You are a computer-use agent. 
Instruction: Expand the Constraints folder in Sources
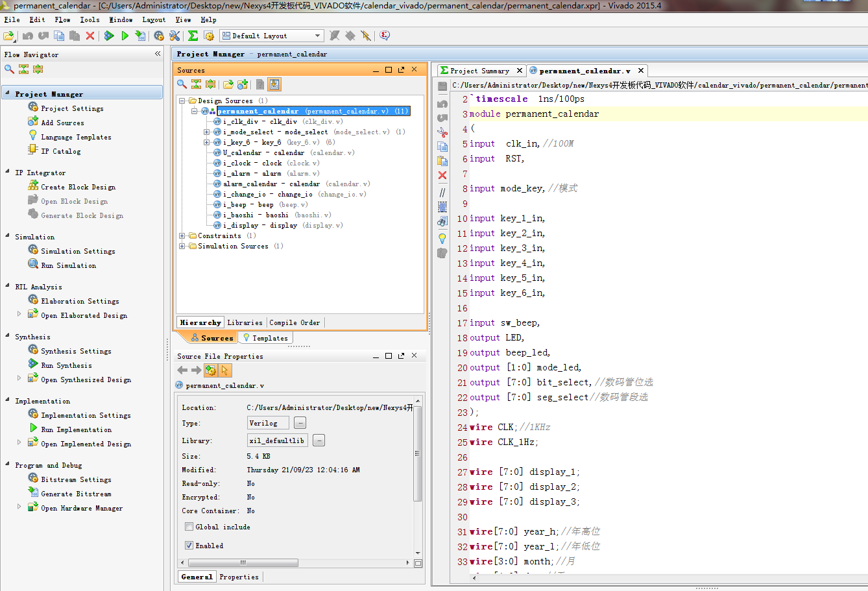tap(182, 236)
